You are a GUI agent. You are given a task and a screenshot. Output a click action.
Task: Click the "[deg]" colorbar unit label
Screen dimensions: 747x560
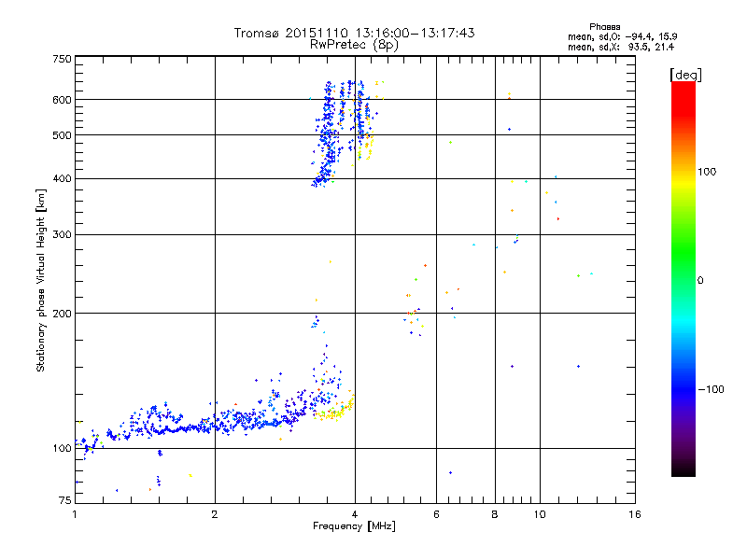pos(685,75)
